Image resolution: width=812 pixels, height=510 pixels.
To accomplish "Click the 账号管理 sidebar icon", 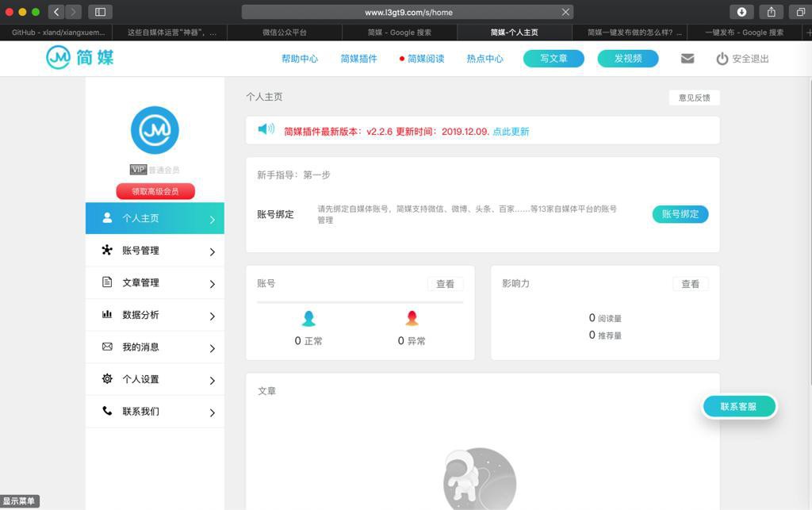I will [107, 250].
